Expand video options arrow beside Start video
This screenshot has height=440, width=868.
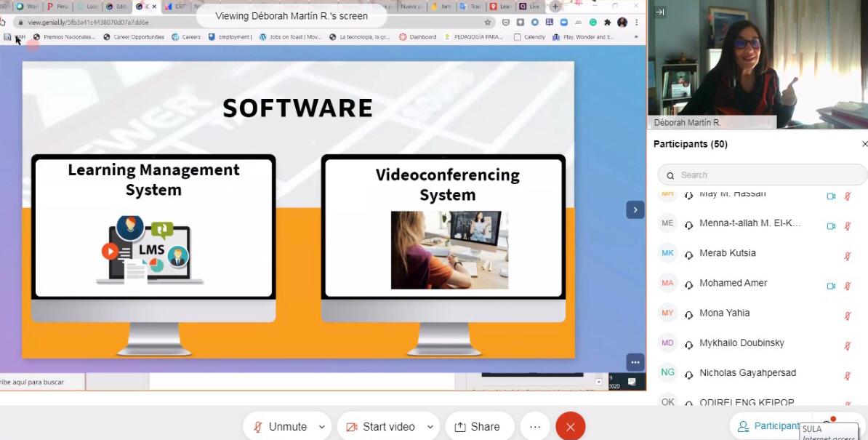tap(430, 427)
